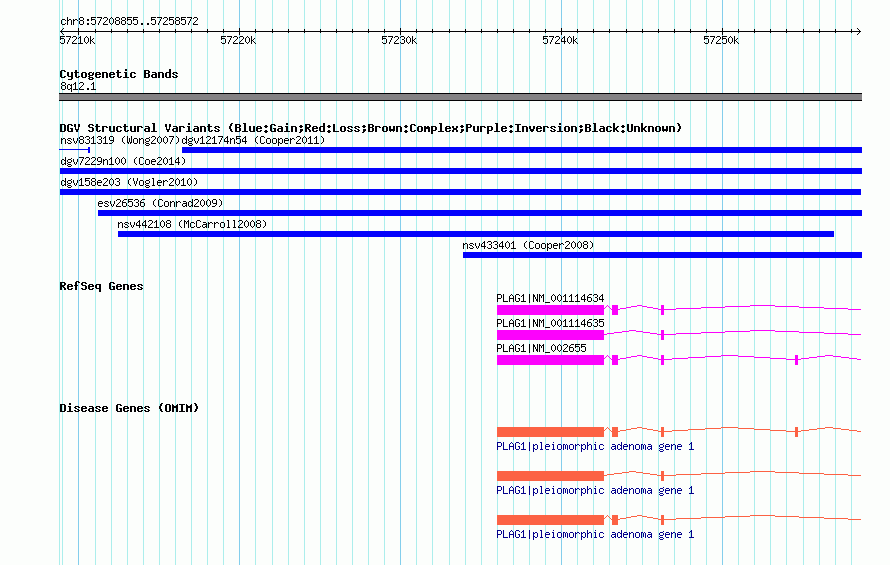The height and width of the screenshot is (565, 890).
Task: Click the first OMIM PLAG1 pleiomorphic adenoma link
Action: 595,446
